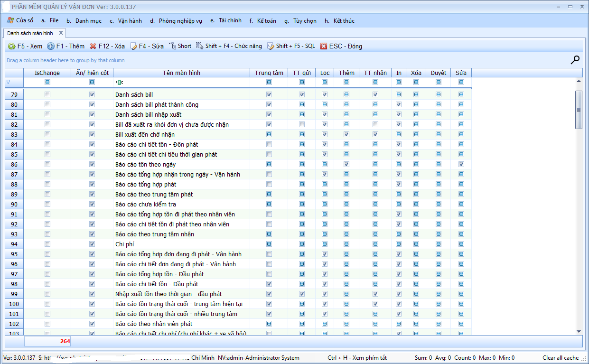Open the Danh mục menu
The image size is (589, 364).
pyautogui.click(x=84, y=20)
